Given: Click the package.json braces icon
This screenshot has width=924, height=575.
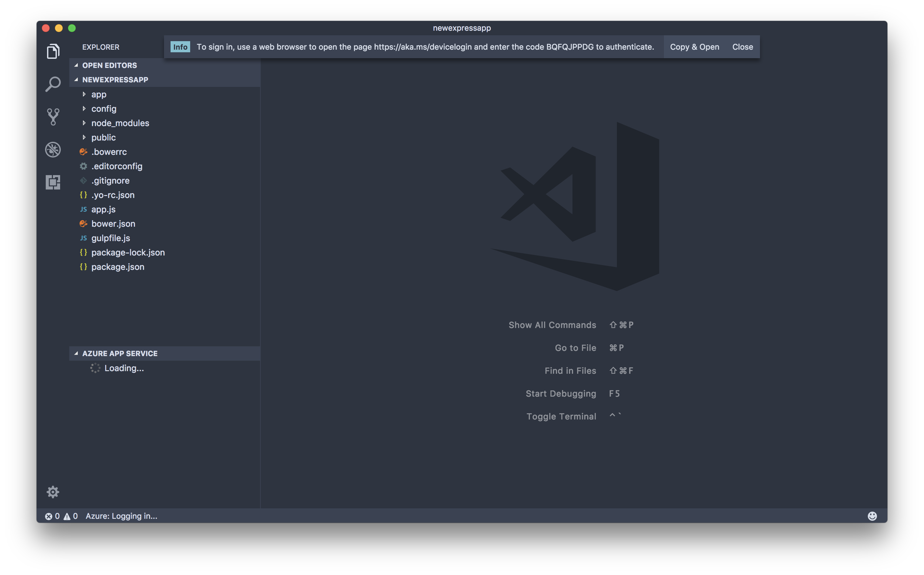Looking at the screenshot, I should [x=83, y=267].
